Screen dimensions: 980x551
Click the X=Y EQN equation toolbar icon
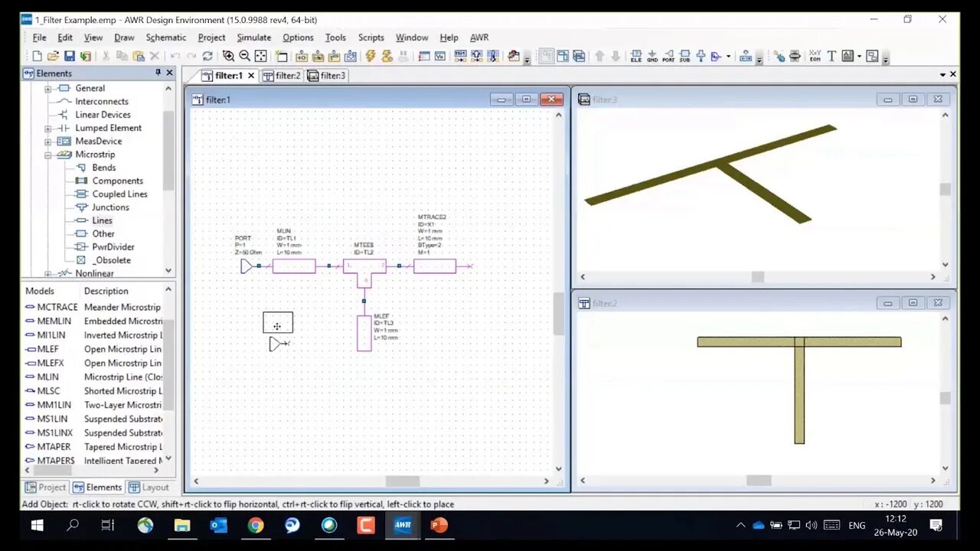coord(815,56)
